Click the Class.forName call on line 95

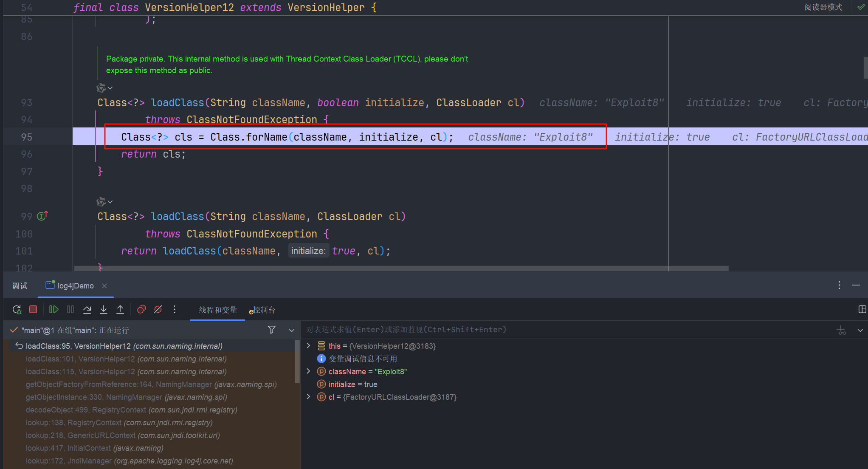tap(332, 137)
